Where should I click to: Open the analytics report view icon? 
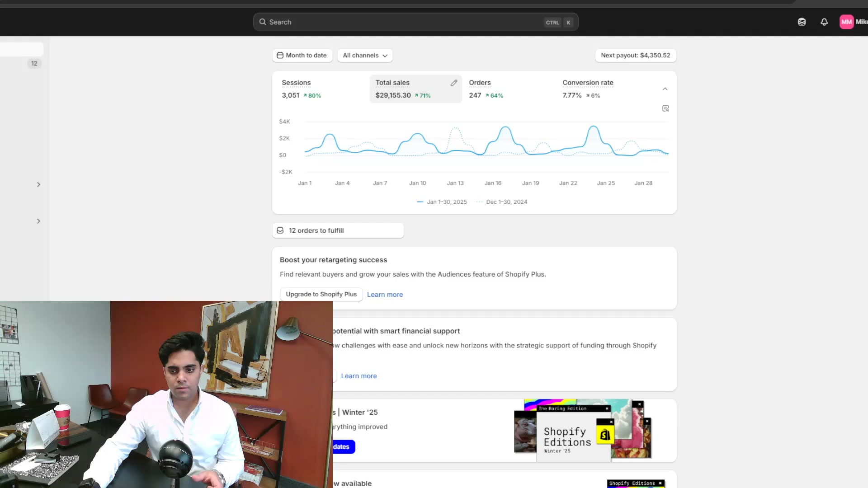(665, 108)
